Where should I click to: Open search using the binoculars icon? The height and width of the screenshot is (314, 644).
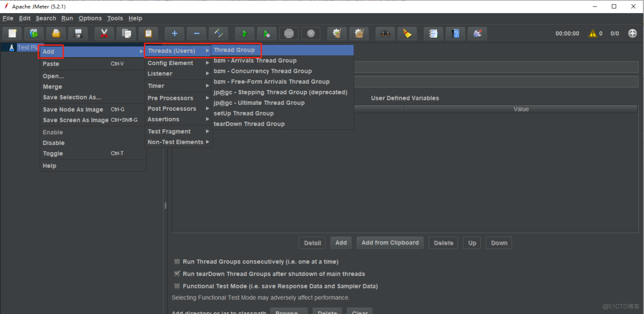tap(385, 33)
